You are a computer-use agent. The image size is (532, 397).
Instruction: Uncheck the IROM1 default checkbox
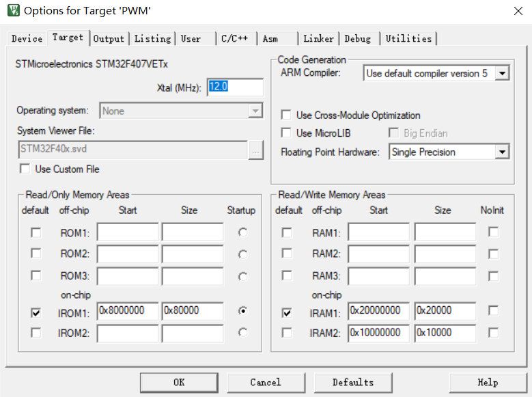click(x=36, y=313)
